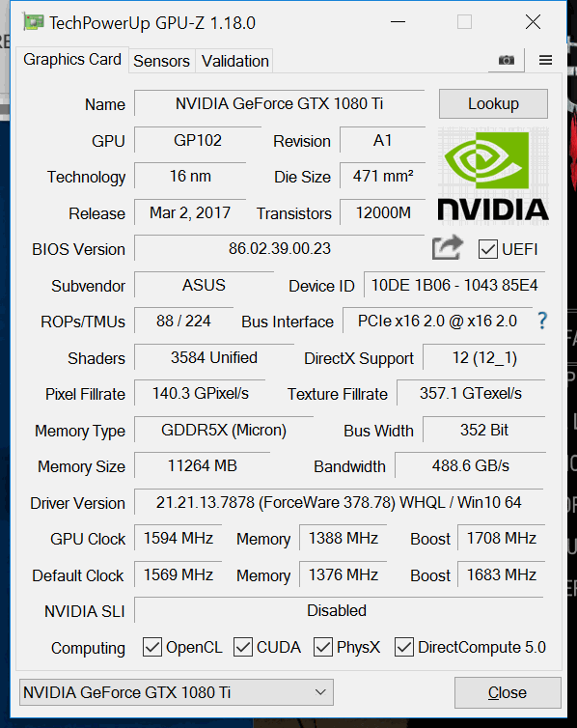Click the GPU-Z app icon in title bar
This screenshot has height=728, width=577.
click(33, 22)
